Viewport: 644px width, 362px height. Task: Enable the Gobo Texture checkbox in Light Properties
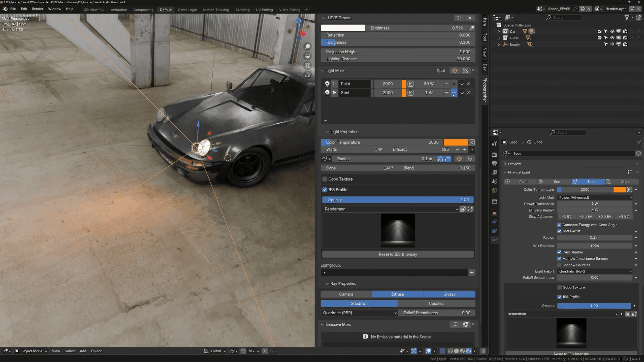point(325,179)
